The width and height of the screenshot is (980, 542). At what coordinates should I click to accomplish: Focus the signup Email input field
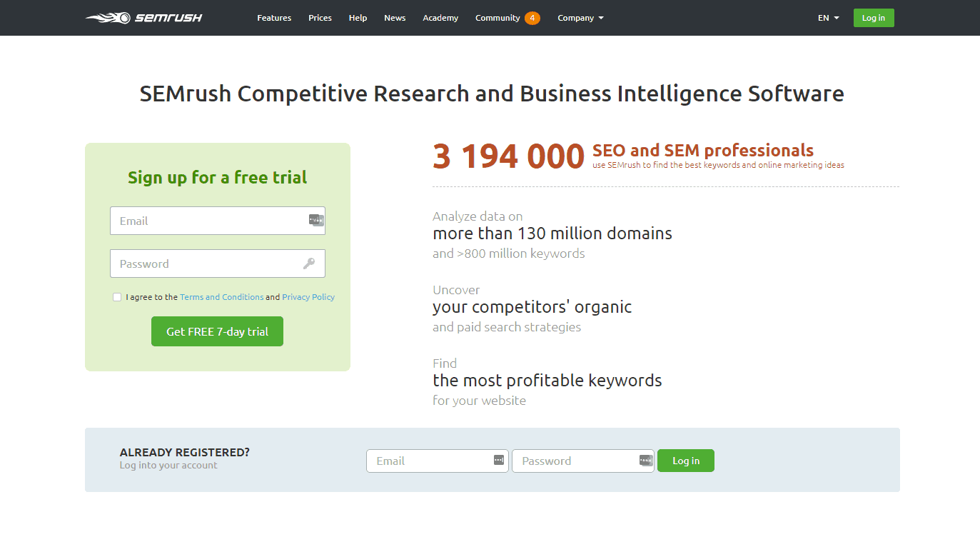tap(207, 221)
